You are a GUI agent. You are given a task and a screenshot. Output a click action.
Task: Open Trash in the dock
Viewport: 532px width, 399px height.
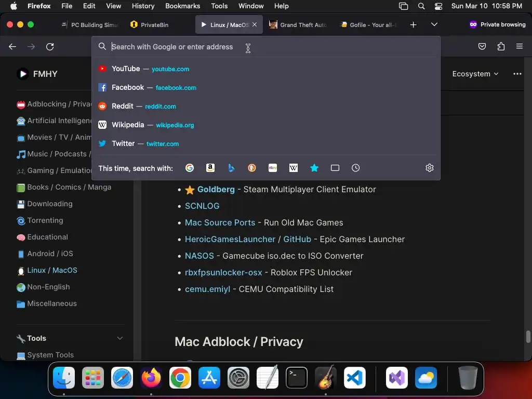tap(468, 378)
